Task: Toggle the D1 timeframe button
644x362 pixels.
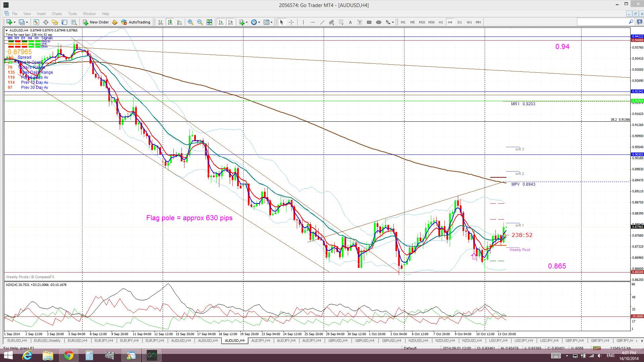Action: 460,22
